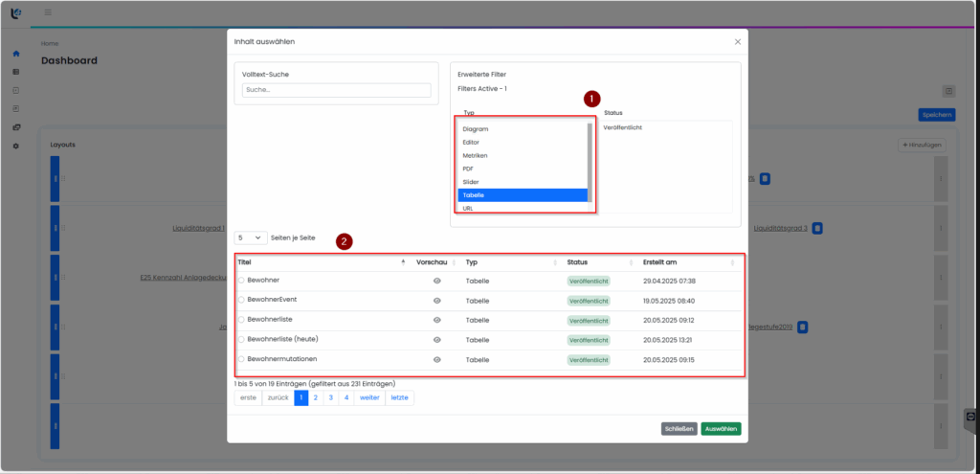Open preview for Bewohnerliste (heute)
The width and height of the screenshot is (980, 474).
pyautogui.click(x=436, y=340)
